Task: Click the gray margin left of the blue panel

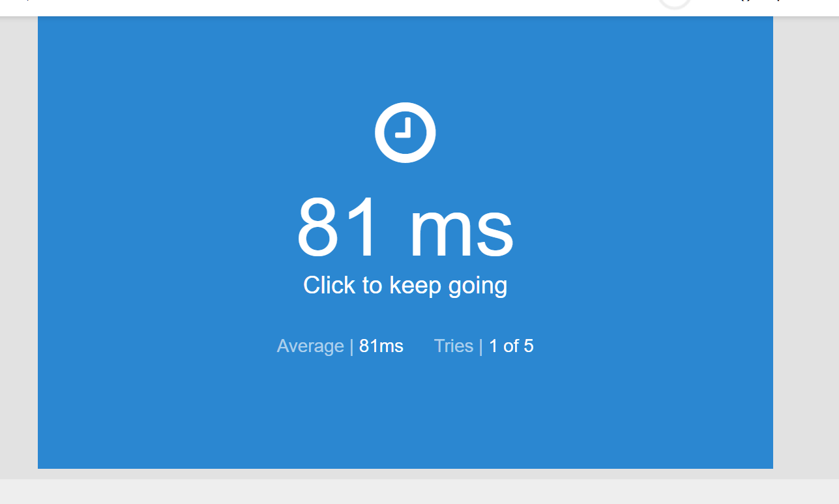Action: [19, 248]
